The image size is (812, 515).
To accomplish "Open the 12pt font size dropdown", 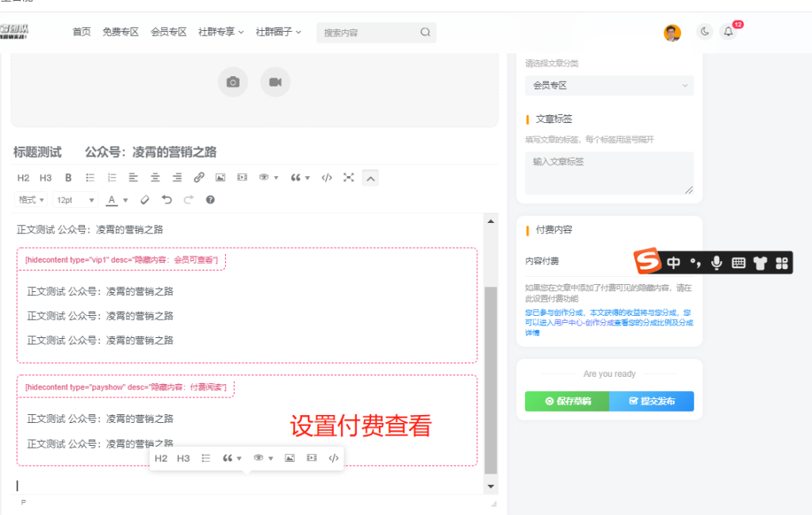I will [75, 199].
